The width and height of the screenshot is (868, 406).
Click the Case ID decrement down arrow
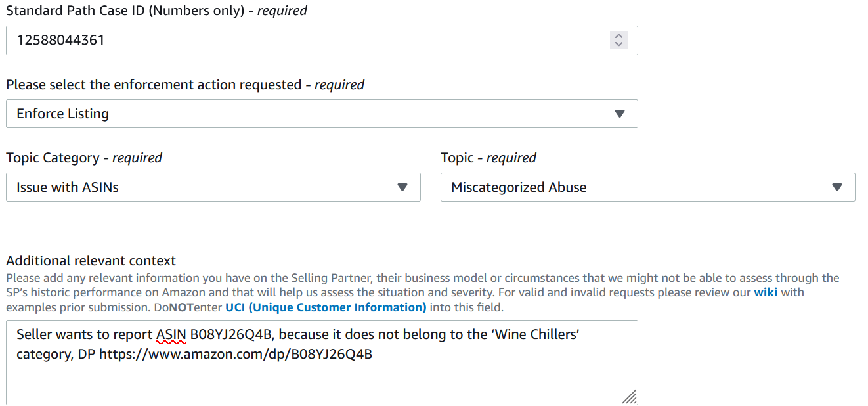(x=618, y=45)
